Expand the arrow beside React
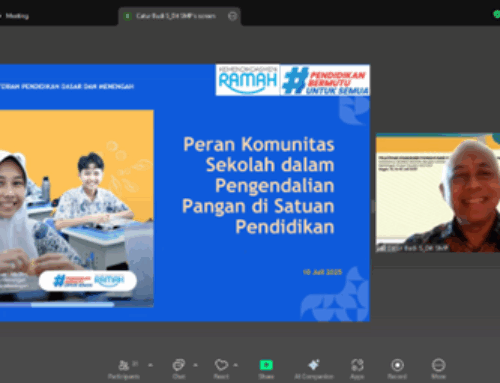Screen dimensions: 500x383 (x=236, y=365)
